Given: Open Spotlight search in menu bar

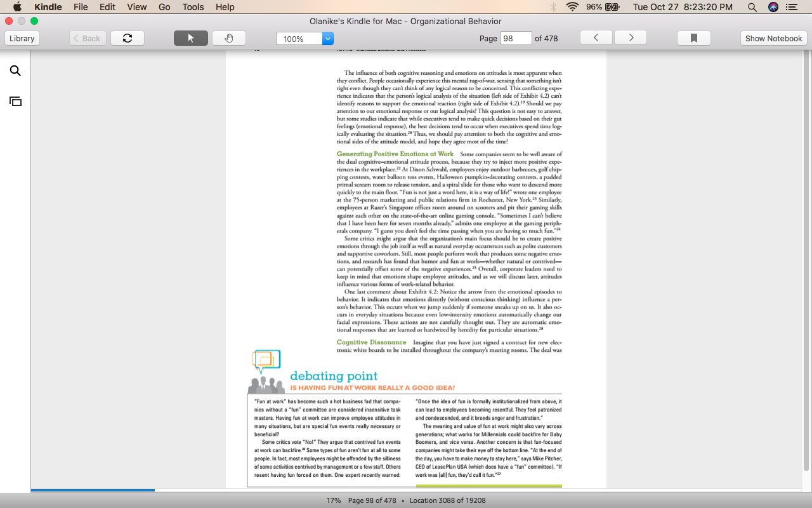Looking at the screenshot, I should (752, 7).
